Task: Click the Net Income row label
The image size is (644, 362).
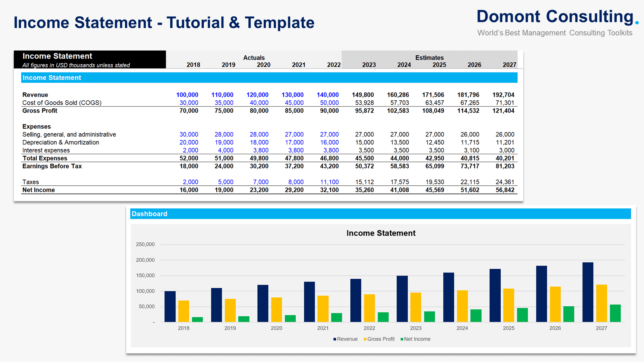Action: (38, 190)
